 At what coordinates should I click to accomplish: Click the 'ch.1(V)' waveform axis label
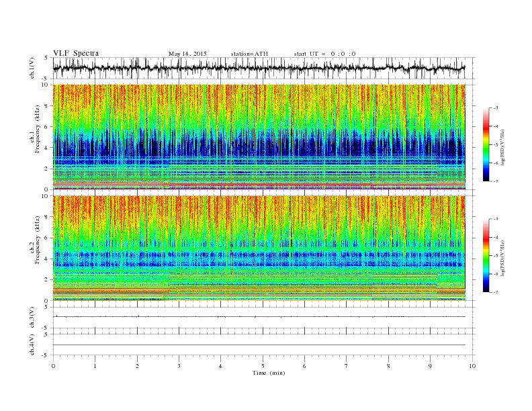click(32, 68)
